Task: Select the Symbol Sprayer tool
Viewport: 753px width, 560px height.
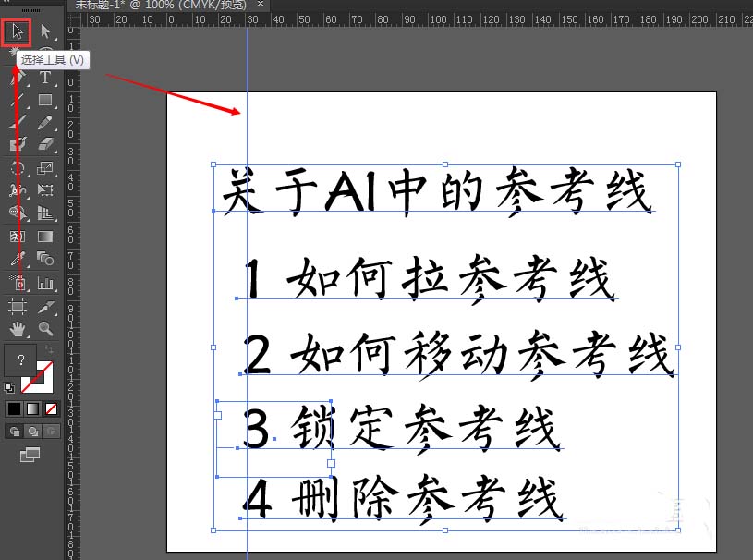Action: (x=18, y=283)
